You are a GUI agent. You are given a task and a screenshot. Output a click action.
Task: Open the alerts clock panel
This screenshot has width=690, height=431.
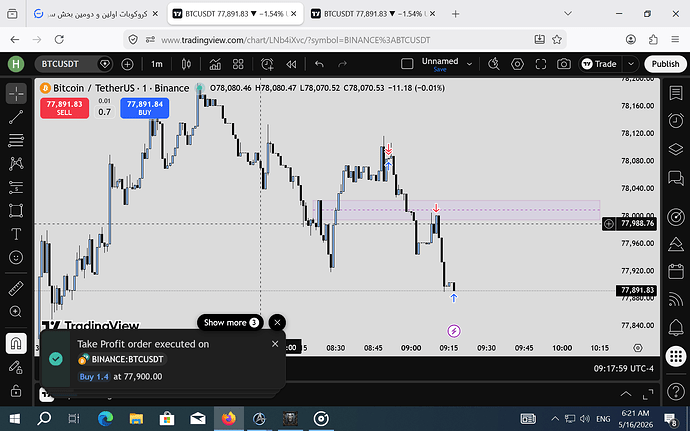(x=675, y=120)
